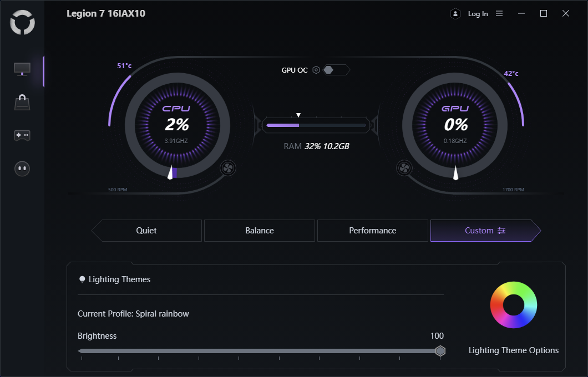Open the round face assistant icon

tap(22, 169)
